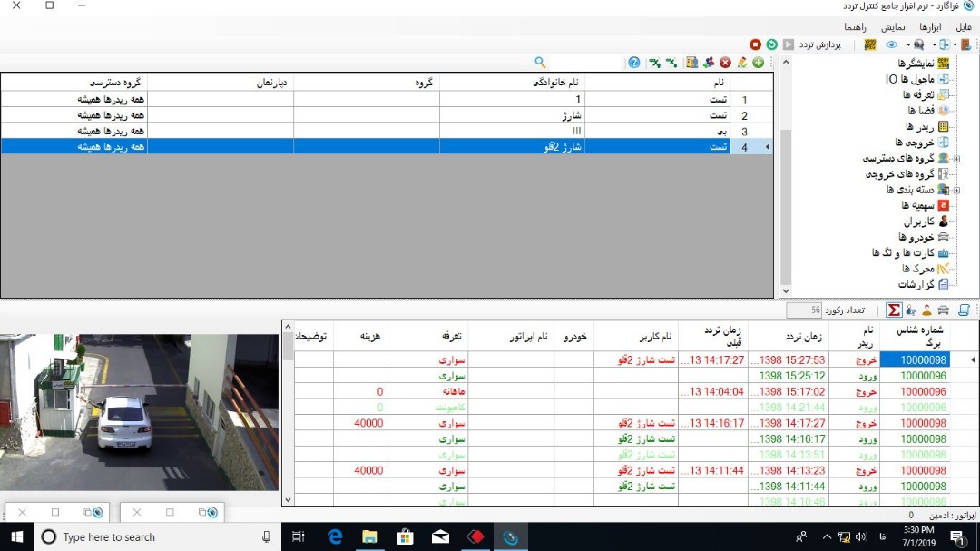This screenshot has height=551, width=980.
Task: Select فضا ها in the tree
Action: point(921,111)
